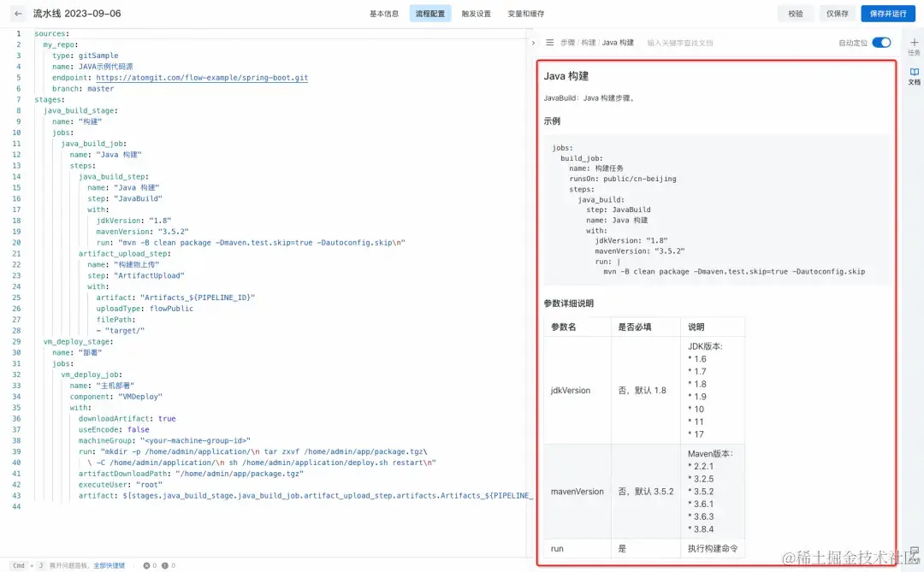Click the editor line 'jdkVersion: "1.8"'
Image resolution: width=924 pixels, height=572 pixels.
pos(133,221)
